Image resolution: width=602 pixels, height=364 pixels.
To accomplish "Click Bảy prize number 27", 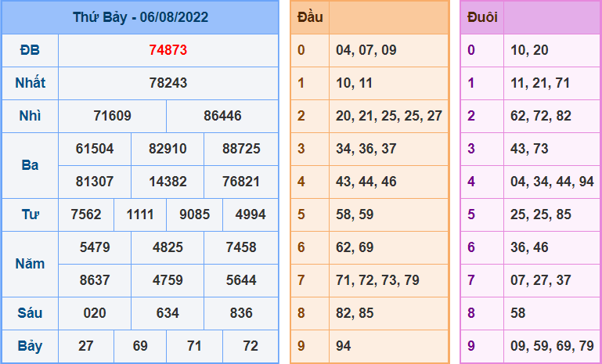I will [86, 346].
